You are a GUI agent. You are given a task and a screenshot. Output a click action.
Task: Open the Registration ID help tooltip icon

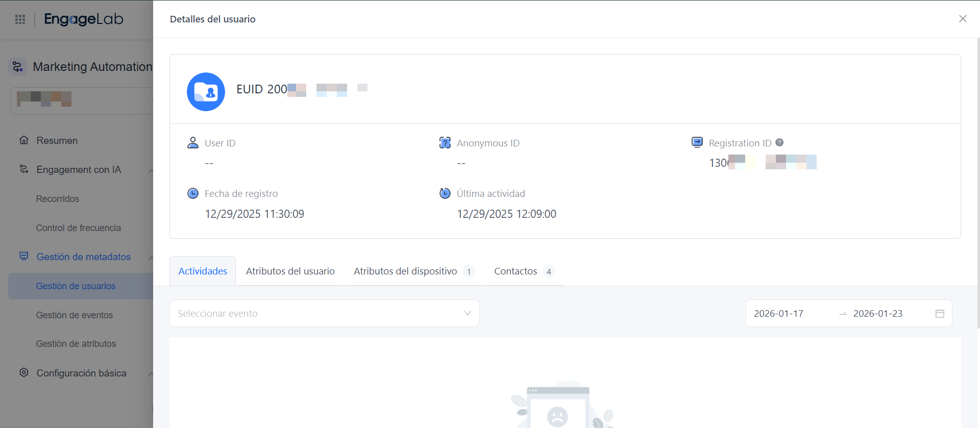(779, 143)
